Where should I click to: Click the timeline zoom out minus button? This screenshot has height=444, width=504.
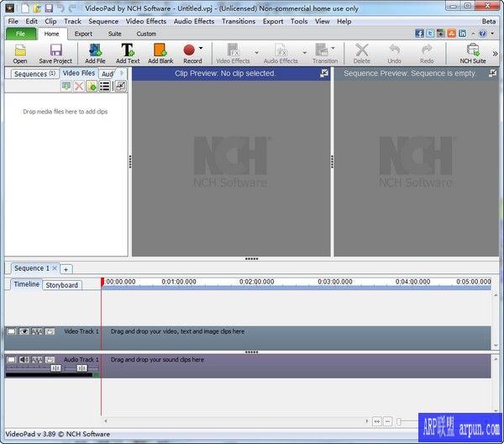coord(387,421)
